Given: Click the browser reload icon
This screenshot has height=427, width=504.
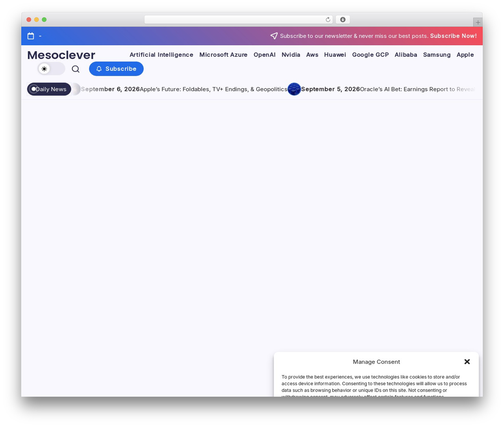Looking at the screenshot, I should (x=328, y=20).
